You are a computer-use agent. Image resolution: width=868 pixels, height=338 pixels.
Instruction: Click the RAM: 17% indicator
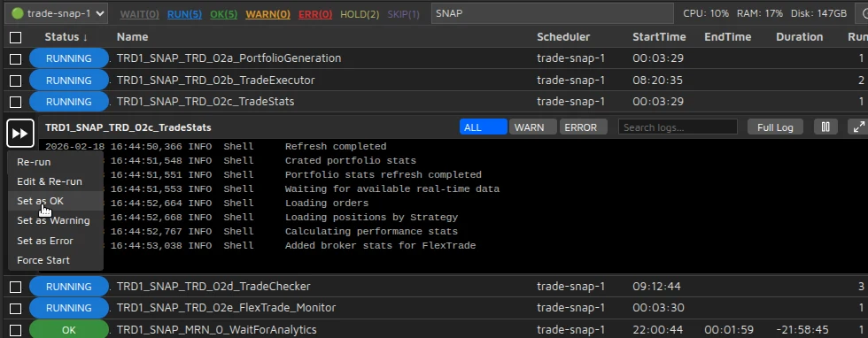(x=760, y=13)
